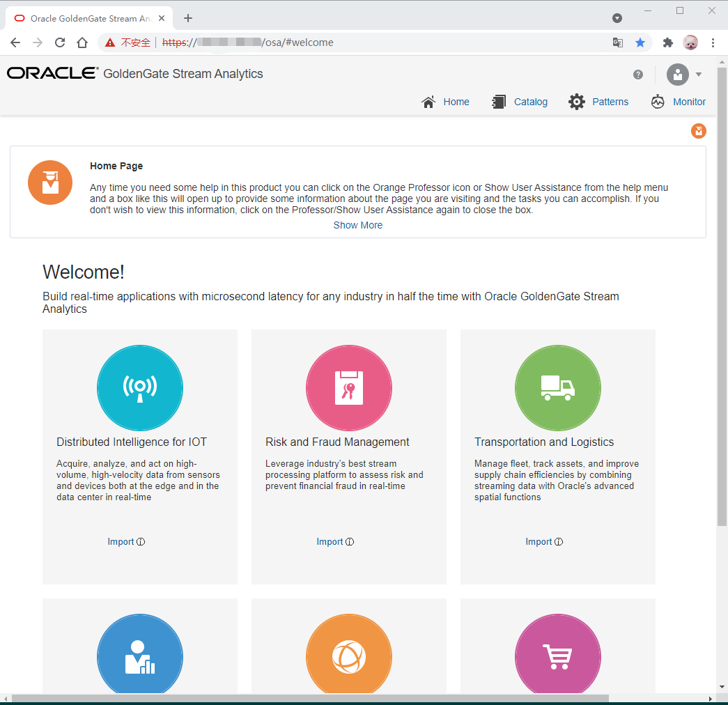
Task: Click the blue person with chart icon
Action: pos(140,654)
